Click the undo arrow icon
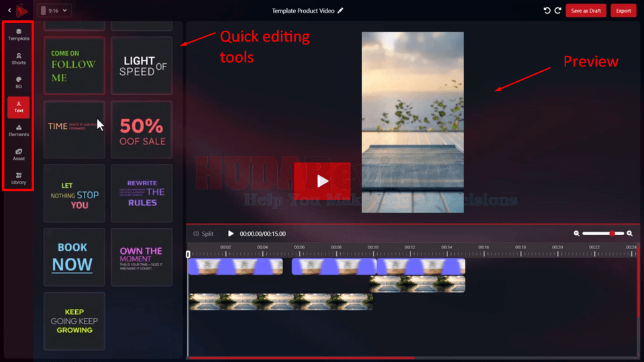The image size is (644, 362). click(x=547, y=11)
